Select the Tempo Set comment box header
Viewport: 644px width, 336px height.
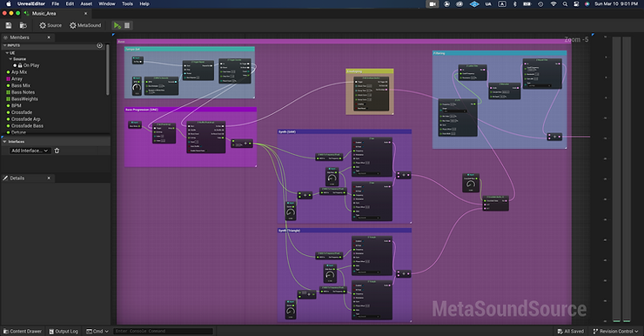(x=190, y=50)
